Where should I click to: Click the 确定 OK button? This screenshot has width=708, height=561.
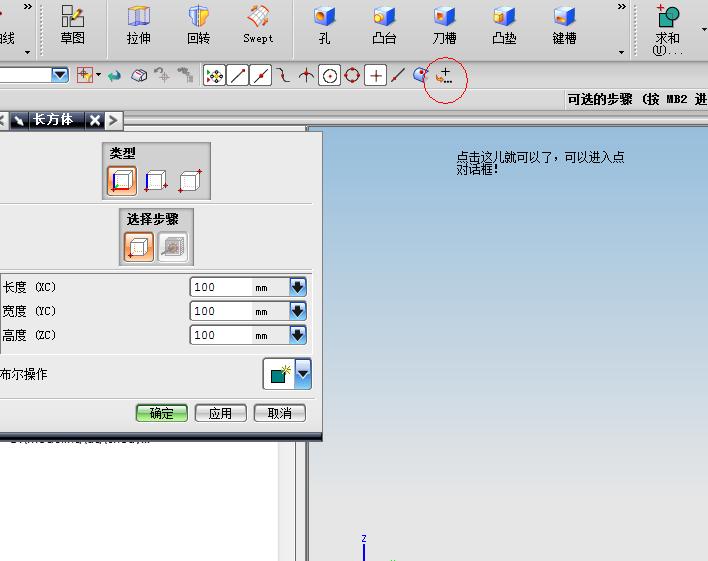coord(162,413)
